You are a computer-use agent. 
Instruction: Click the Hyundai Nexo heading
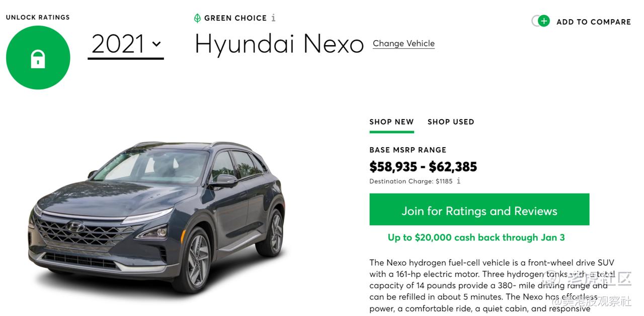(x=279, y=44)
